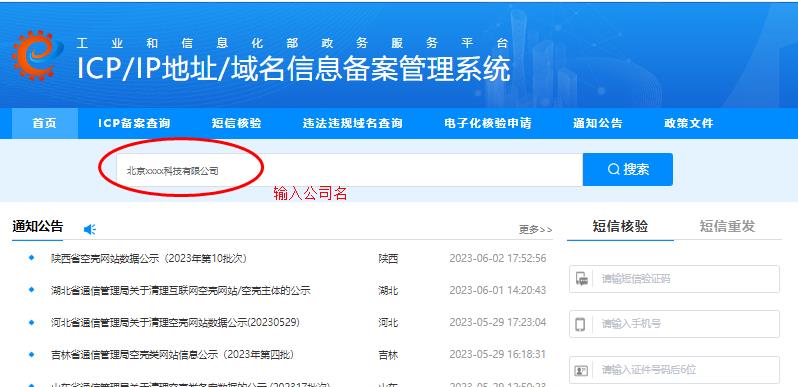798x387 pixels.
Task: Click the 搜索 search button
Action: 628,170
